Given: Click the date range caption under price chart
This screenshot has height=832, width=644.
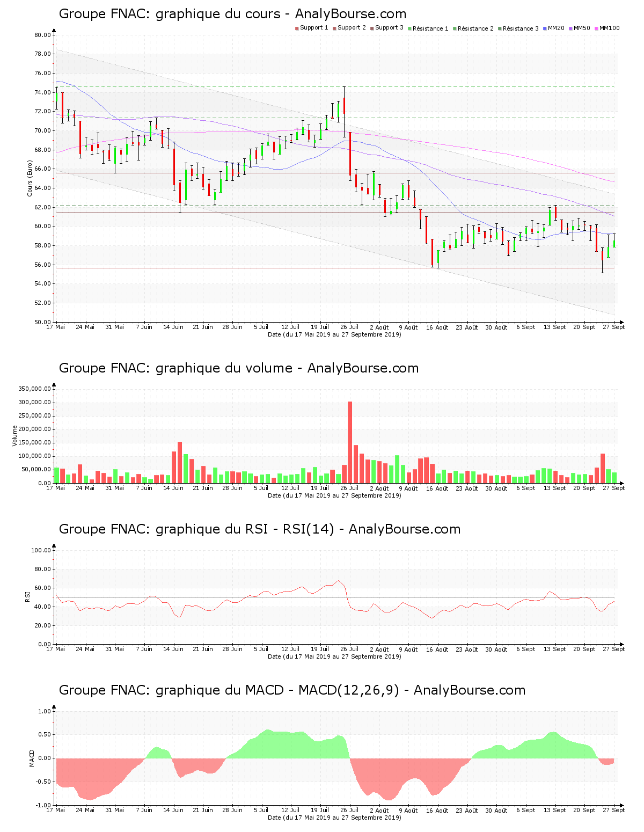Looking at the screenshot, I should (334, 334).
